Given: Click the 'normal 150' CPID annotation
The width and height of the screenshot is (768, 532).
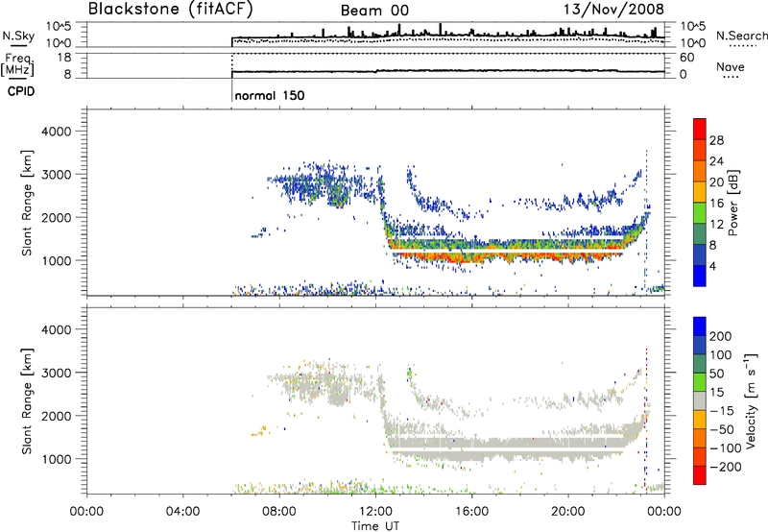Looking at the screenshot, I should (x=270, y=95).
